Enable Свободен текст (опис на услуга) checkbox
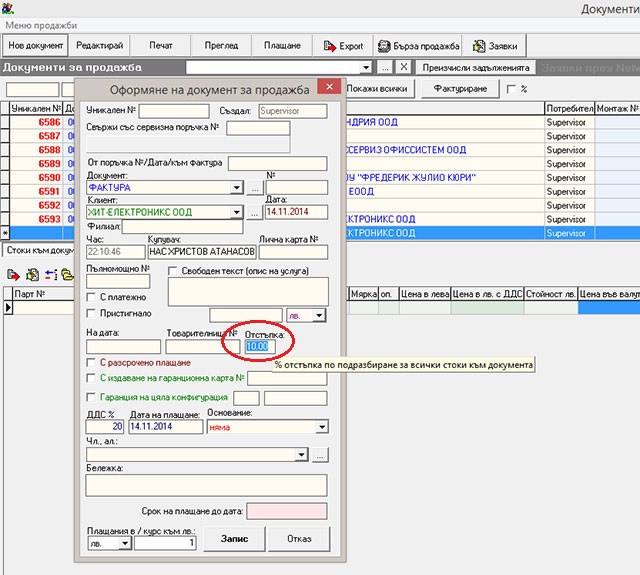640x575 pixels. point(172,271)
